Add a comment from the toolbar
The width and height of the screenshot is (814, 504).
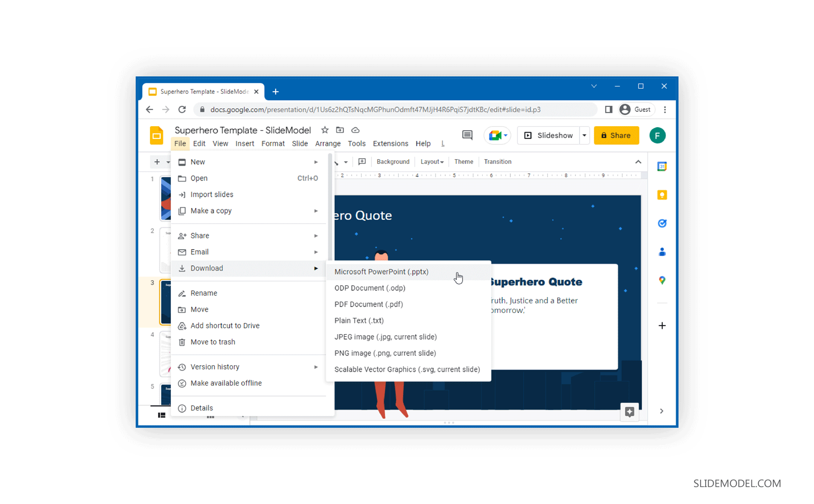[362, 162]
